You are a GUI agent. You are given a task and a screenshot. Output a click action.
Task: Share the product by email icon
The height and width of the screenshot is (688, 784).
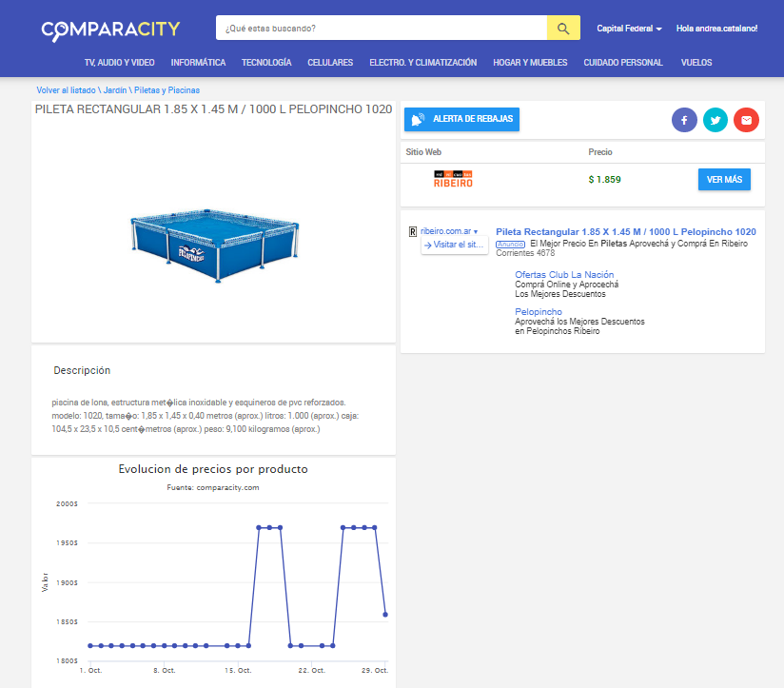tap(747, 120)
